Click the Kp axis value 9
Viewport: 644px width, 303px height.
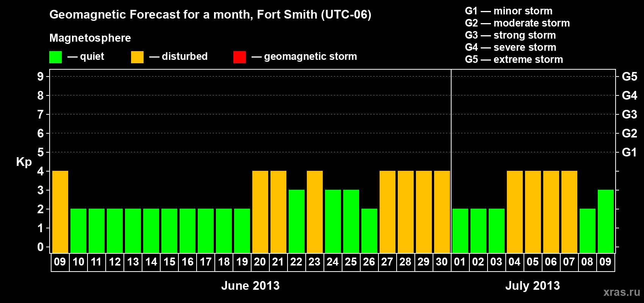[x=41, y=77]
